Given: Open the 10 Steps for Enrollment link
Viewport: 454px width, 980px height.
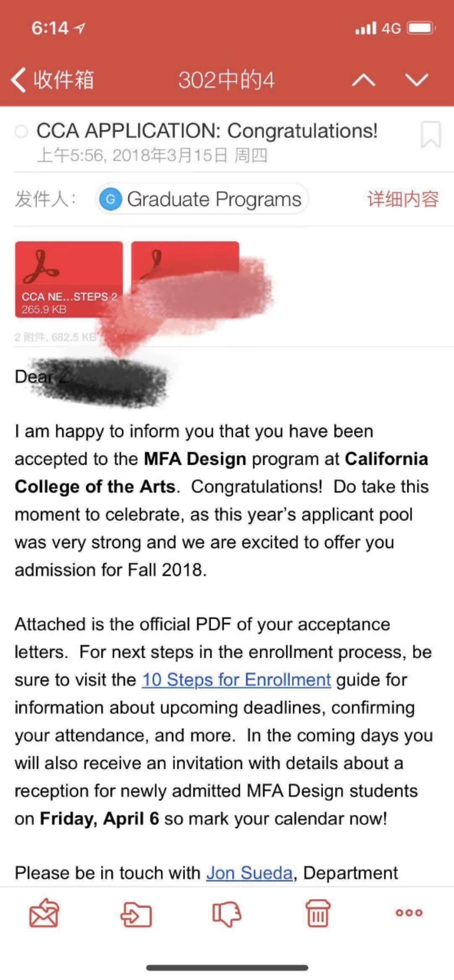Looking at the screenshot, I should (236, 680).
